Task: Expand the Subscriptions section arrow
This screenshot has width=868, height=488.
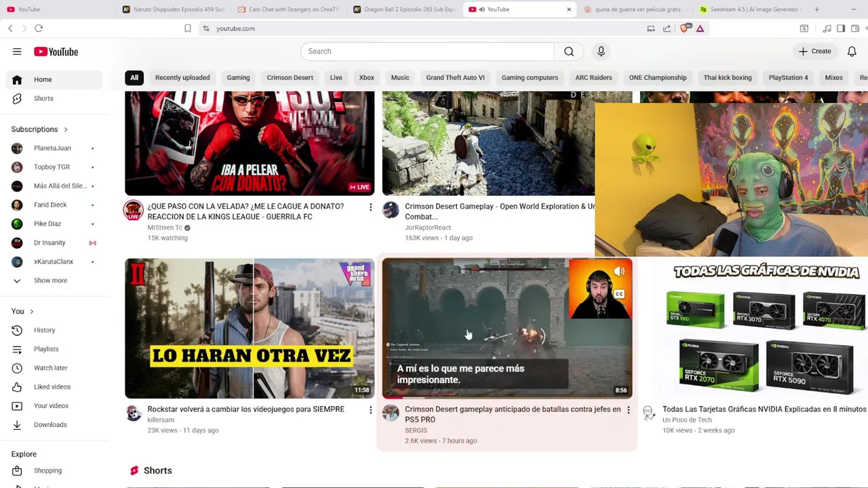Action: [66, 129]
